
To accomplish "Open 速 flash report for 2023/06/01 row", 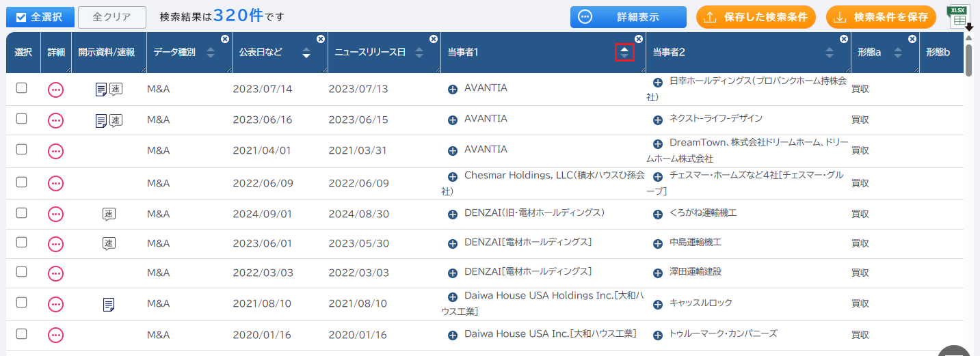I will 109,243.
